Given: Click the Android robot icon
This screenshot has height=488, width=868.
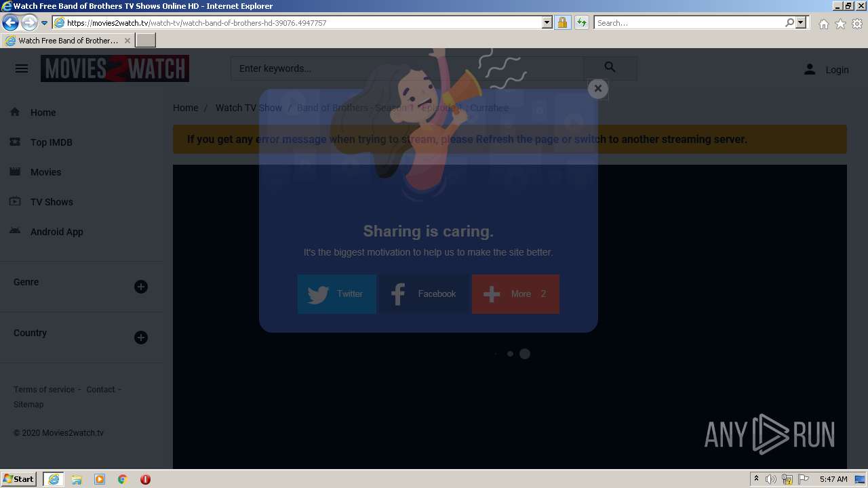Looking at the screenshot, I should [x=15, y=231].
